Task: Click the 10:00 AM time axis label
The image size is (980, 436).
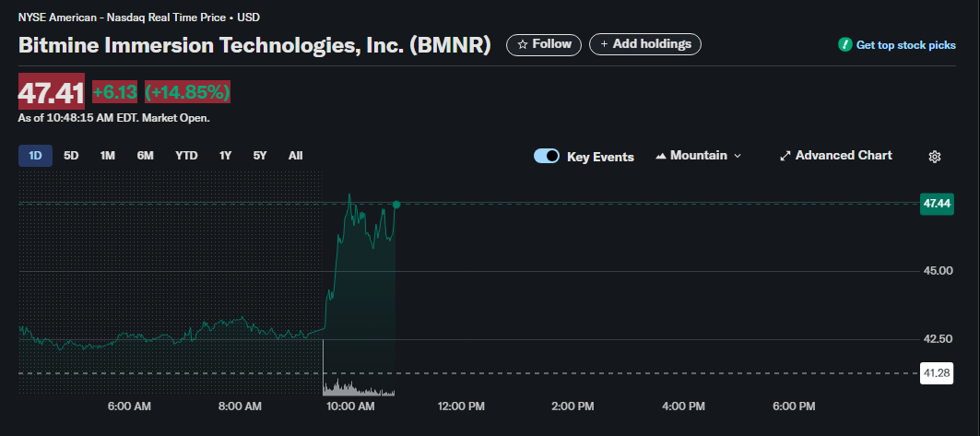Action: tap(350, 407)
